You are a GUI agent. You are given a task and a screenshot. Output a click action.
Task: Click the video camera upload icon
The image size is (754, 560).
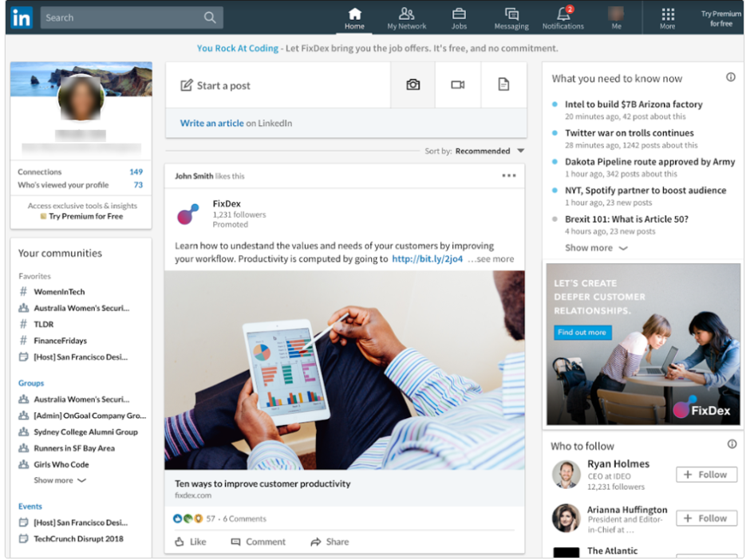tap(457, 85)
